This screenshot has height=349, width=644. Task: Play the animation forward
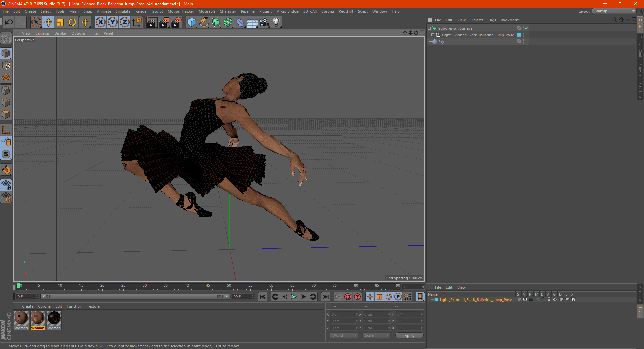pyautogui.click(x=294, y=297)
